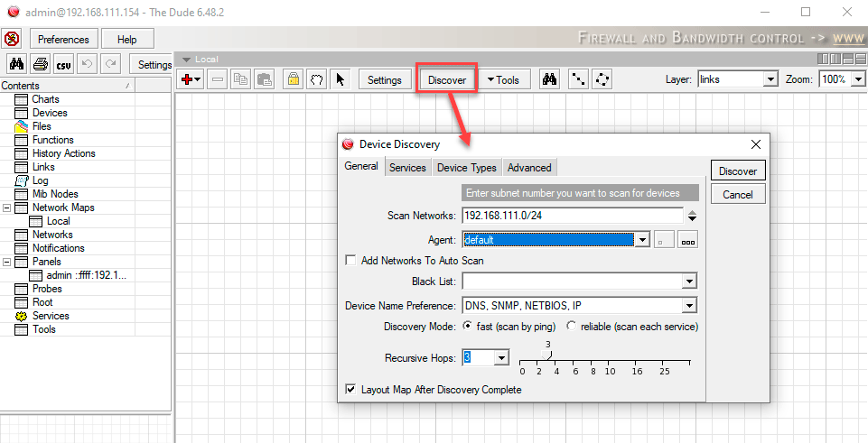
Task: Open the Device Name Preference dropdown
Action: 689,306
